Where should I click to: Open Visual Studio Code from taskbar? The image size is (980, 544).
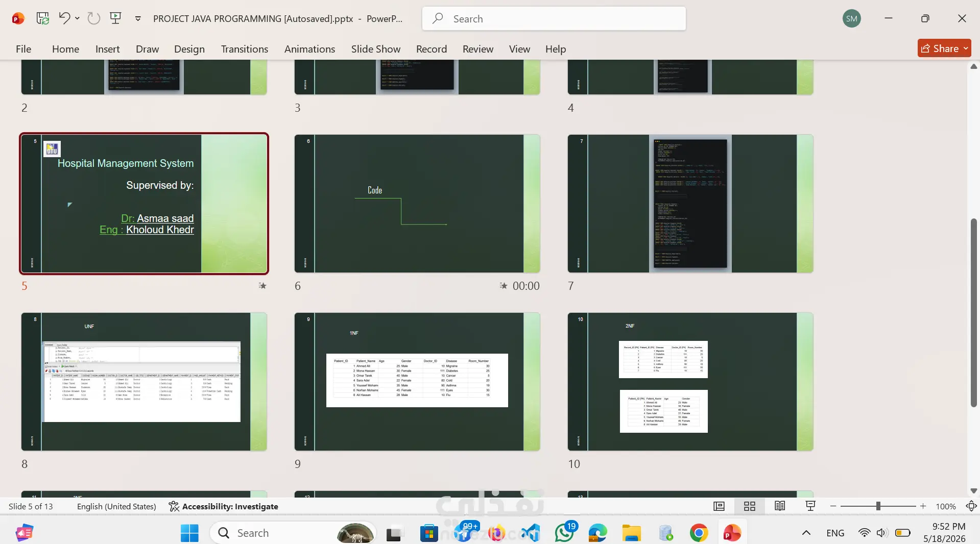[x=531, y=533]
